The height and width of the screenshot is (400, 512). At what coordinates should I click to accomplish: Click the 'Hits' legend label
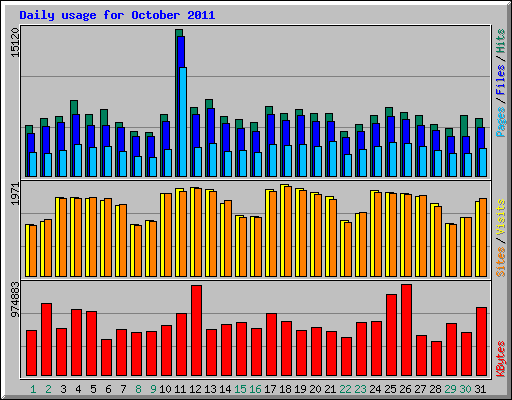pyautogui.click(x=501, y=41)
